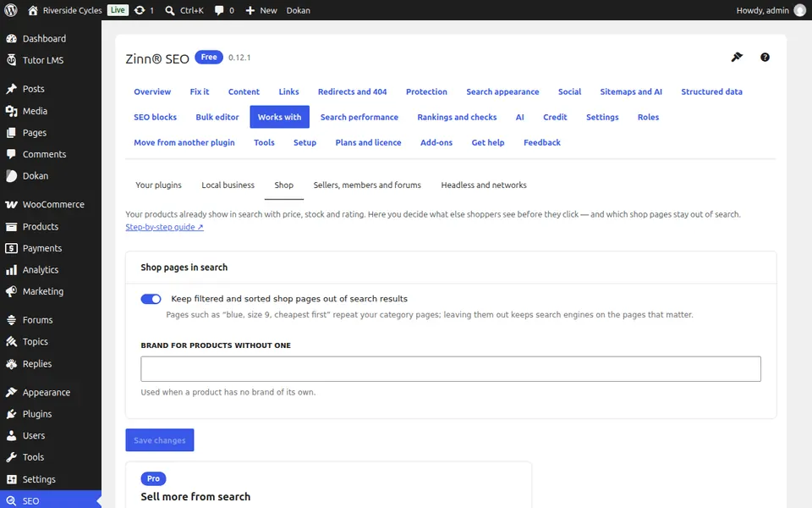Click the Dashboard gauge icon
The width and height of the screenshot is (812, 508).
(x=11, y=38)
